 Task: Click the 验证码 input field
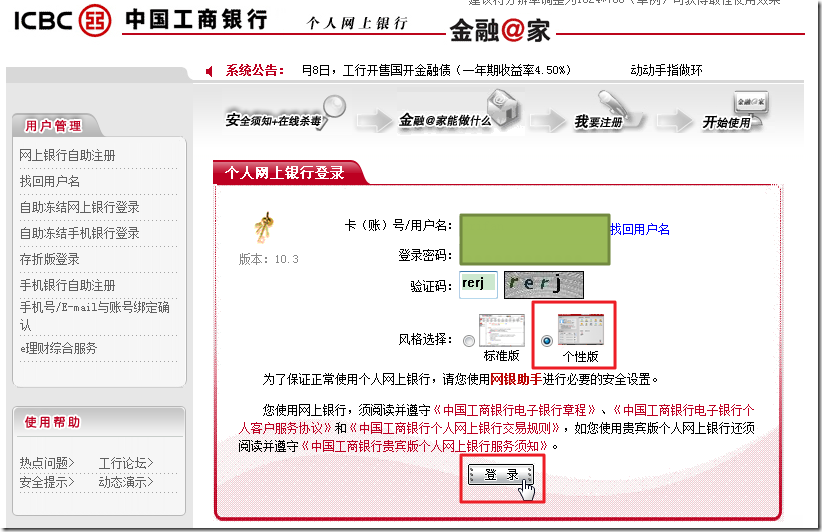pos(478,285)
